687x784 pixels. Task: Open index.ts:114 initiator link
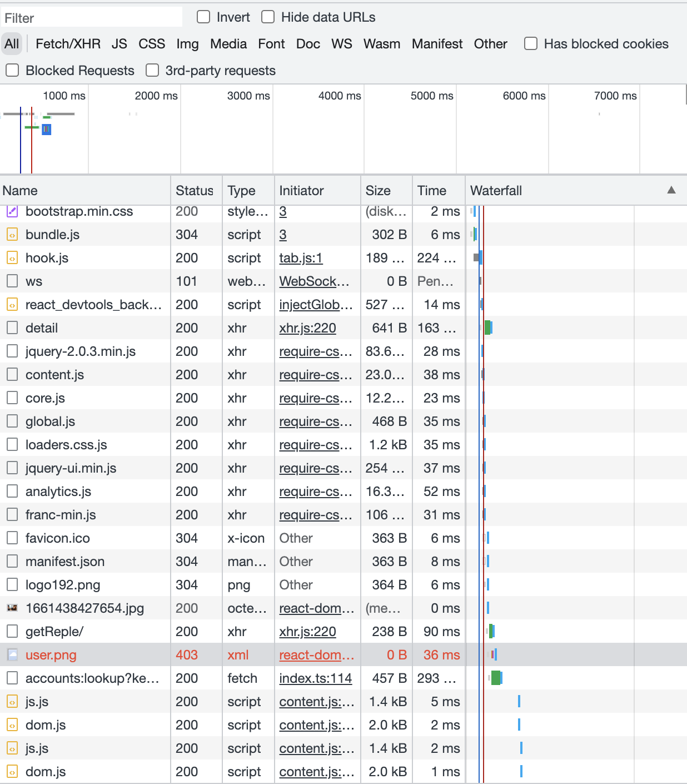tap(315, 678)
